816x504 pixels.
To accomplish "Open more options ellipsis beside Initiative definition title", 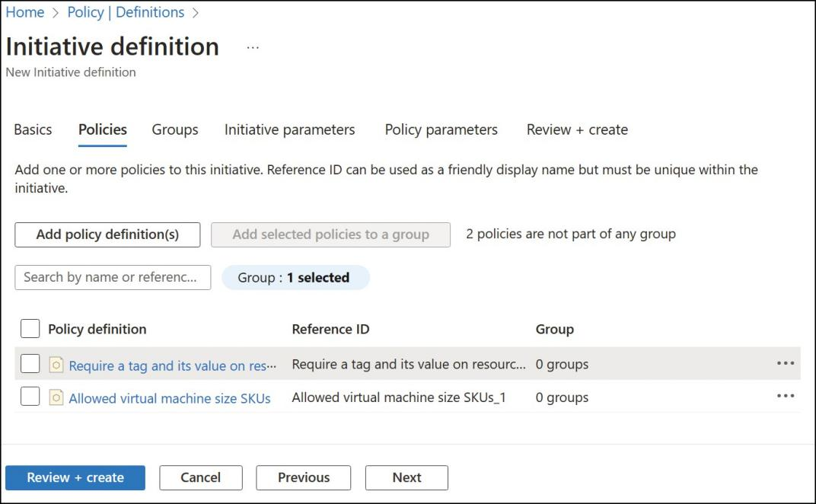I will (x=253, y=47).
